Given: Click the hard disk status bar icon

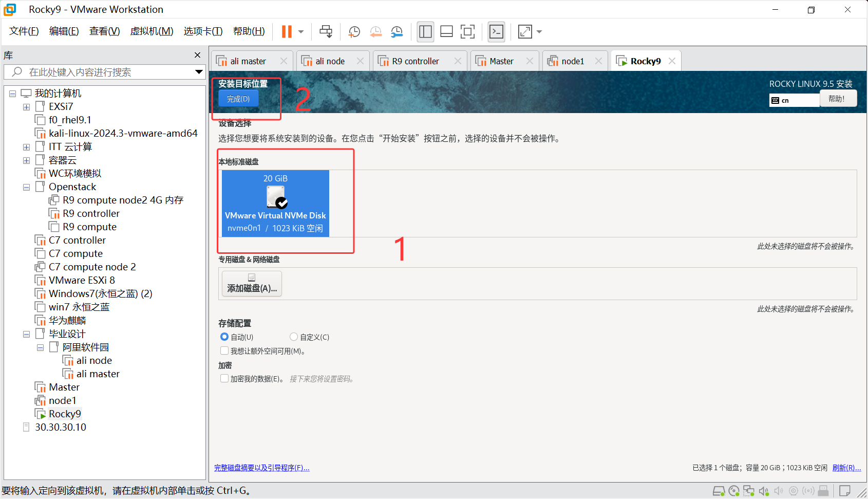Looking at the screenshot, I should (719, 491).
